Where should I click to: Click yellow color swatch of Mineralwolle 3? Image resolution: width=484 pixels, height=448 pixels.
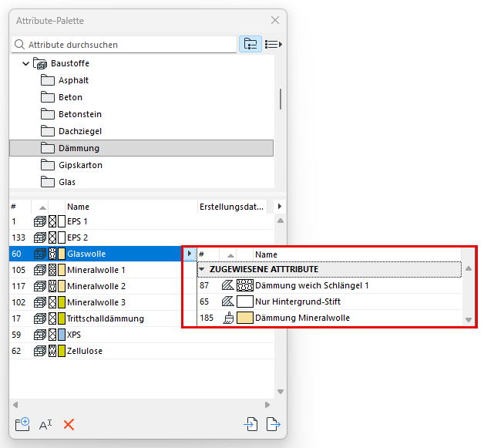pyautogui.click(x=62, y=302)
